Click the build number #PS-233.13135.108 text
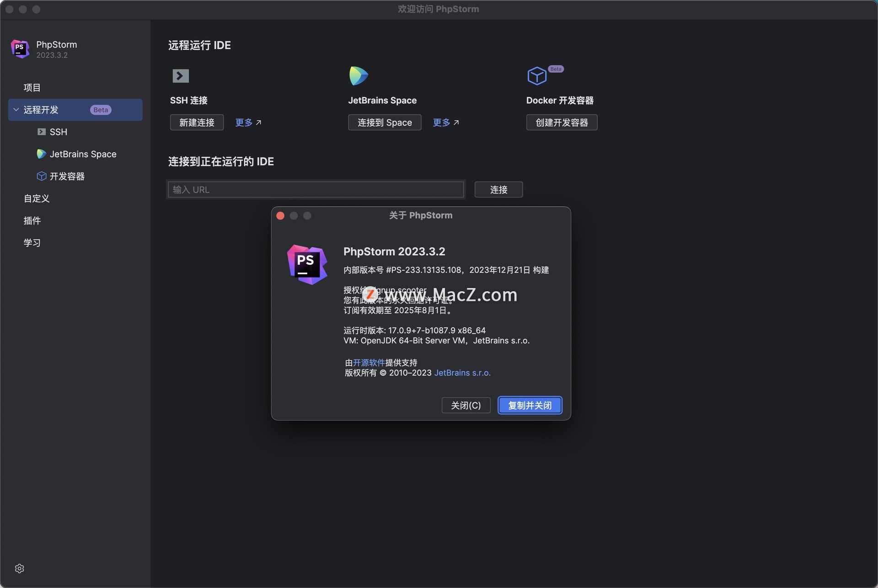Screen dimensions: 878x588 point(423,270)
